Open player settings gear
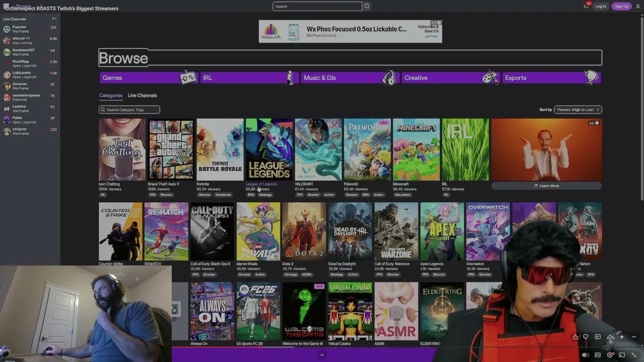The height and width of the screenshot is (362, 644). (610, 355)
